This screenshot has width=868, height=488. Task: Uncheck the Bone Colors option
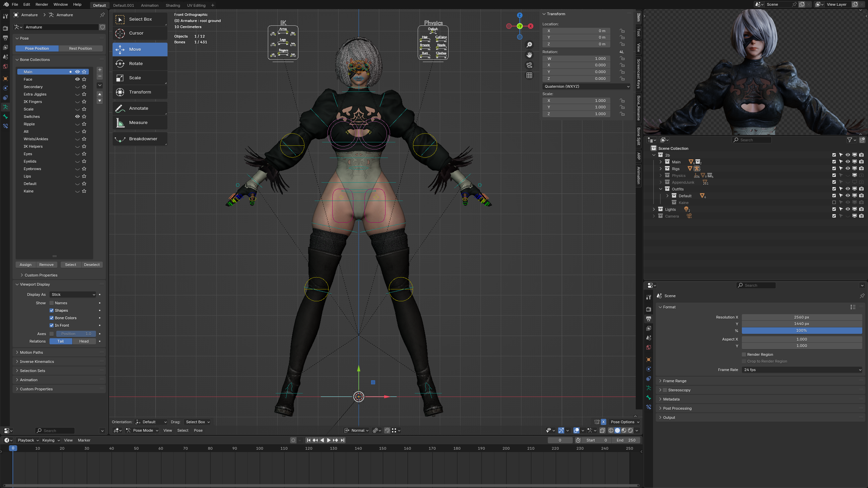[52, 318]
